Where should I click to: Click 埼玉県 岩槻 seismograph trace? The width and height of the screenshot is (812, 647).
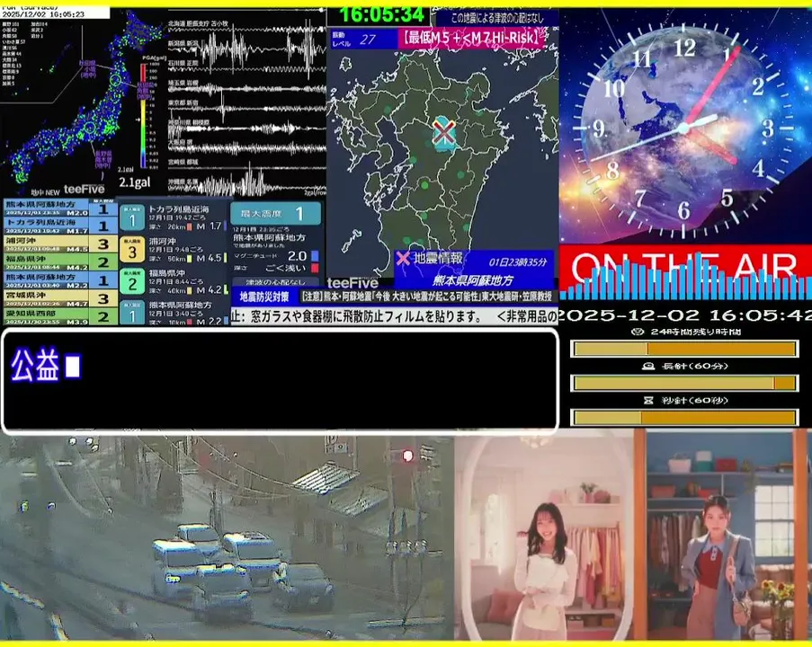[247, 88]
